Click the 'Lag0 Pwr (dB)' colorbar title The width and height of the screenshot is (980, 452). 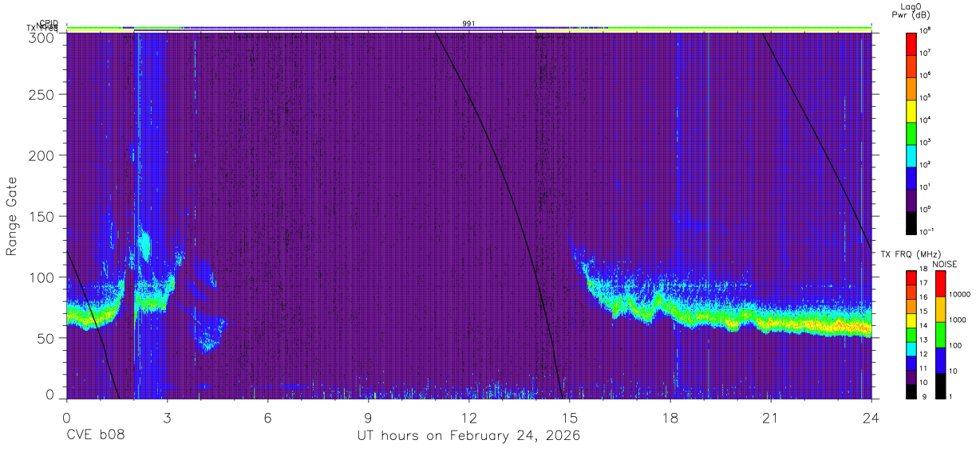click(x=911, y=10)
